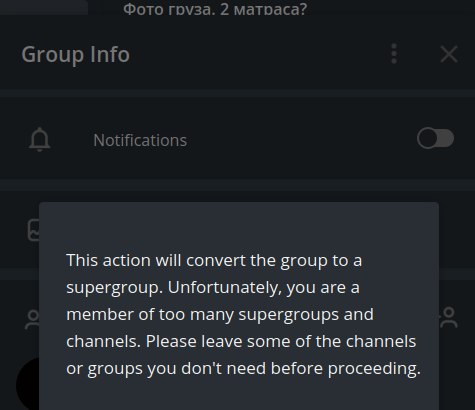Close the Group Info panel with X

coord(449,54)
